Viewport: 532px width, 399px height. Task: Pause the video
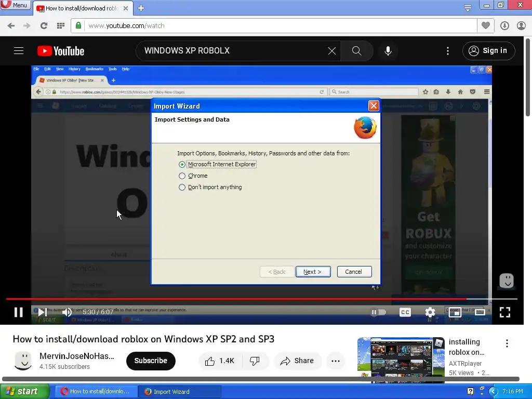[18, 312]
